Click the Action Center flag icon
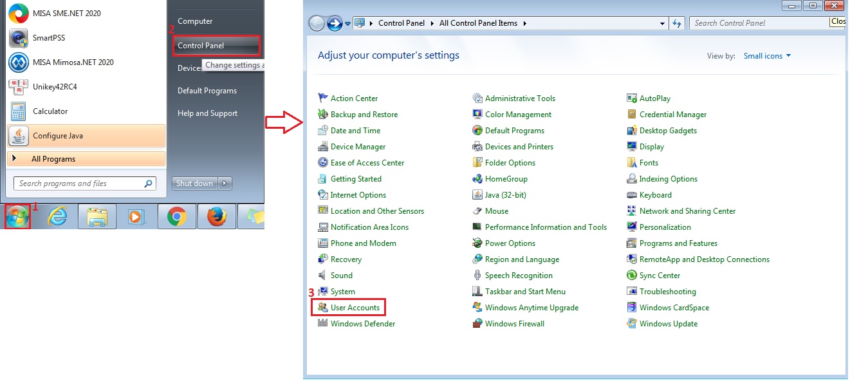 [x=323, y=99]
